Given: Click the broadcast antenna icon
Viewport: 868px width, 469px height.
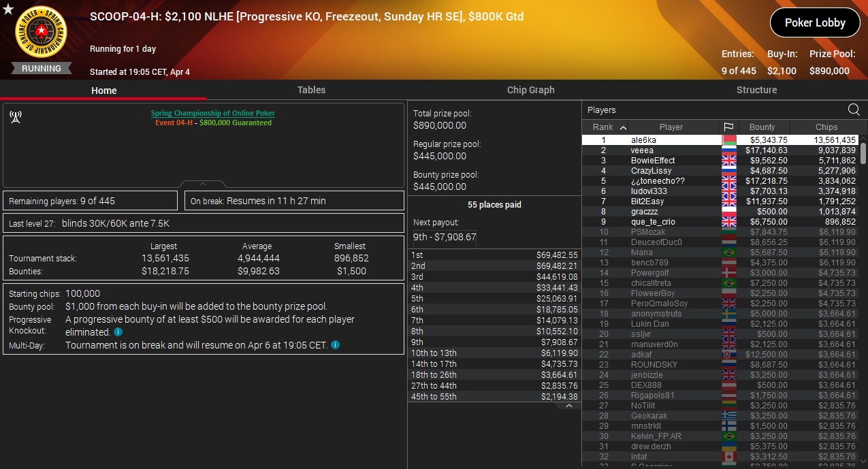Looking at the screenshot, I should click(x=16, y=116).
